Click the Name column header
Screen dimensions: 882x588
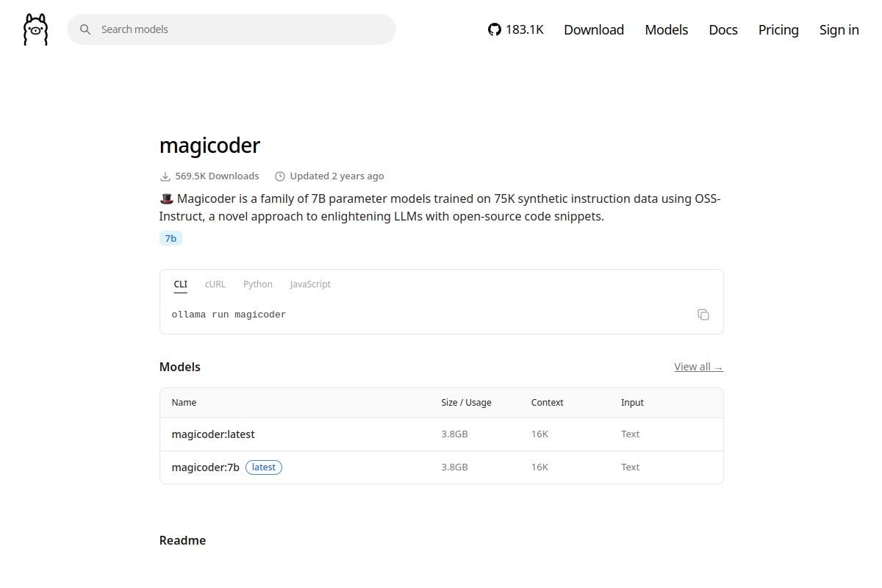(184, 403)
